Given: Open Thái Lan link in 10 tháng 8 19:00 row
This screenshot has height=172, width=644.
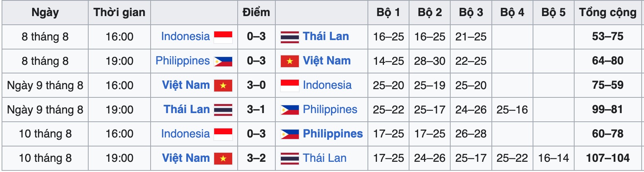Looking at the screenshot, I should [325, 158].
